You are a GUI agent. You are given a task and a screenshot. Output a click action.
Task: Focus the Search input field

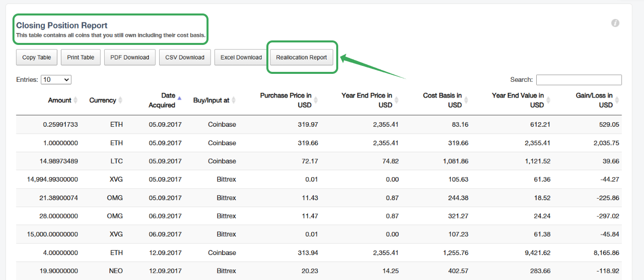pyautogui.click(x=579, y=80)
